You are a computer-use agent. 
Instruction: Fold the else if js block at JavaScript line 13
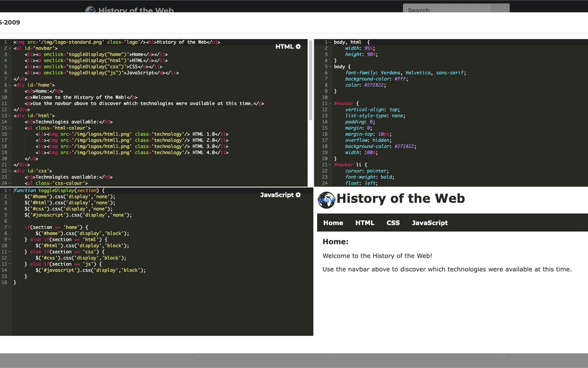pos(10,264)
